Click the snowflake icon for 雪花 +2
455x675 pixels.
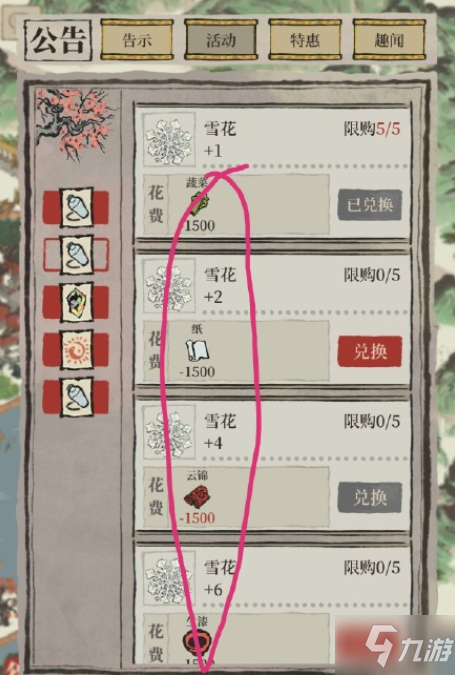click(x=169, y=286)
